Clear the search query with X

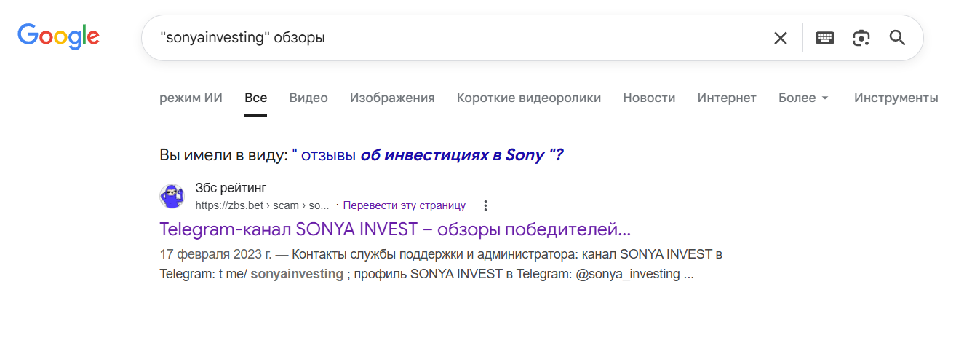pyautogui.click(x=780, y=38)
